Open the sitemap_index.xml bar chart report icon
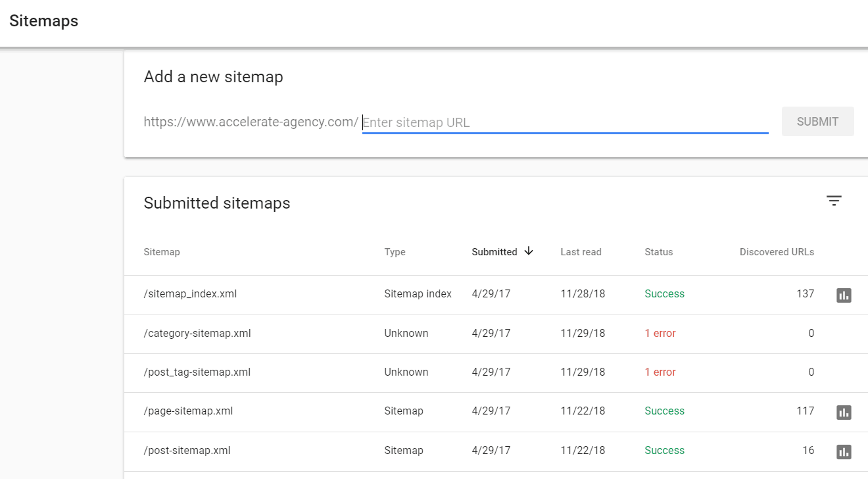The width and height of the screenshot is (868, 479). (x=844, y=295)
